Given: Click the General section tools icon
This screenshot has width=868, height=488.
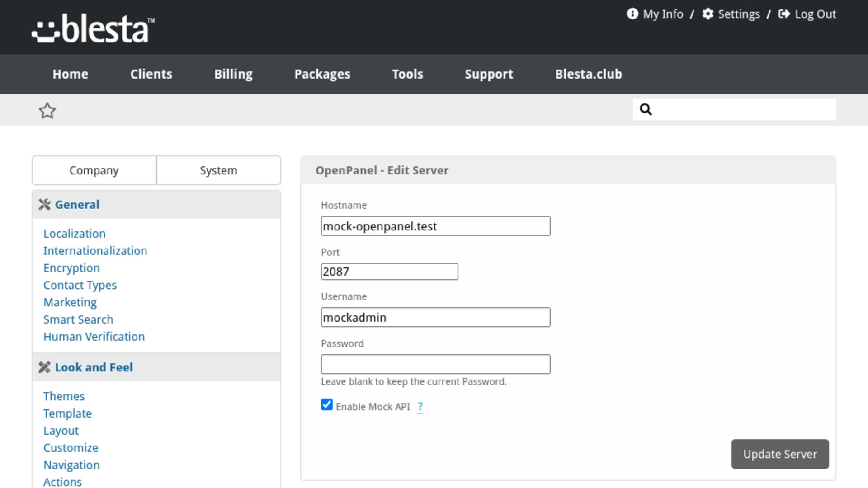Looking at the screenshot, I should pos(44,205).
